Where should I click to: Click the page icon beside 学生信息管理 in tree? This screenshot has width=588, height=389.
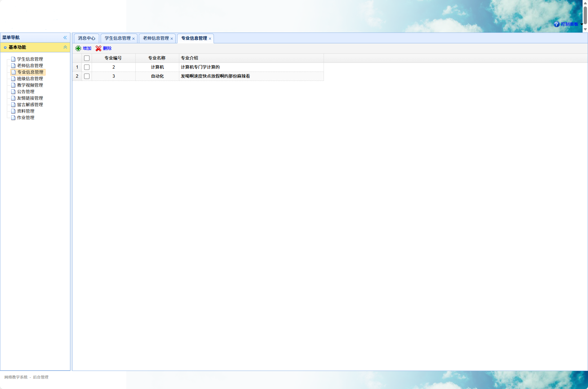coord(13,59)
